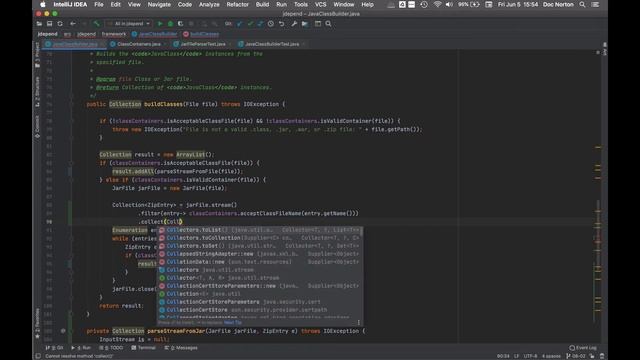Screen dimensions: 640x360
Task: Click the Git update project icon
Action: click(x=240, y=24)
